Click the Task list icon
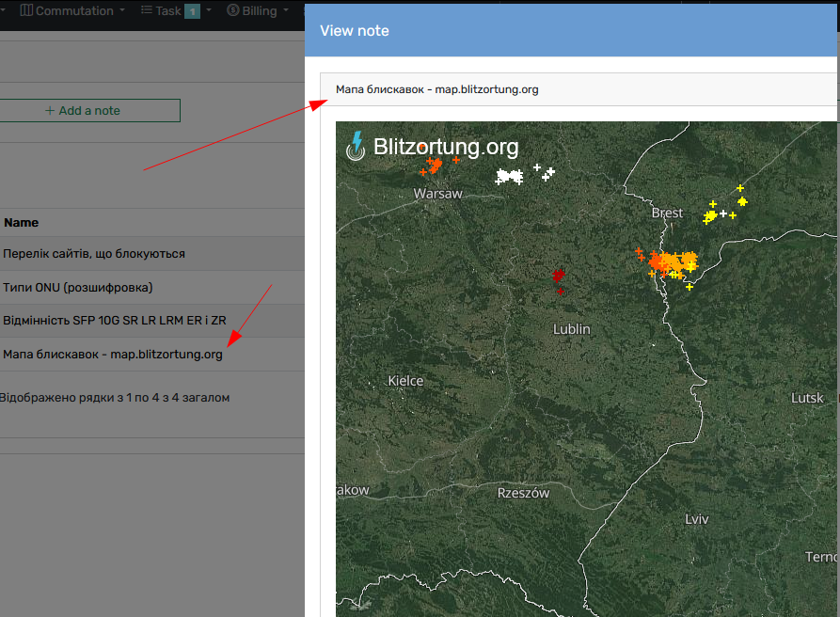Image resolution: width=840 pixels, height=617 pixels. click(x=146, y=10)
